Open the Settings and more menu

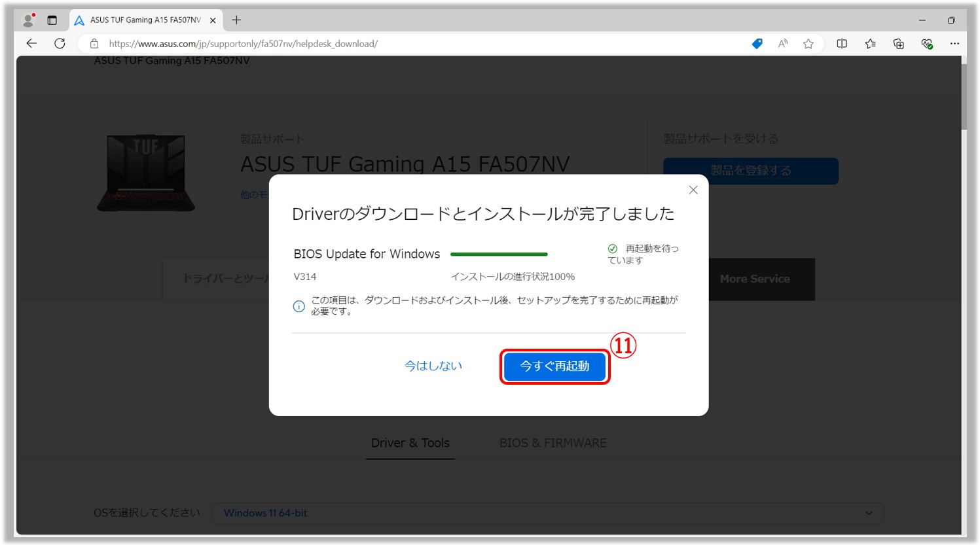pyautogui.click(x=954, y=44)
